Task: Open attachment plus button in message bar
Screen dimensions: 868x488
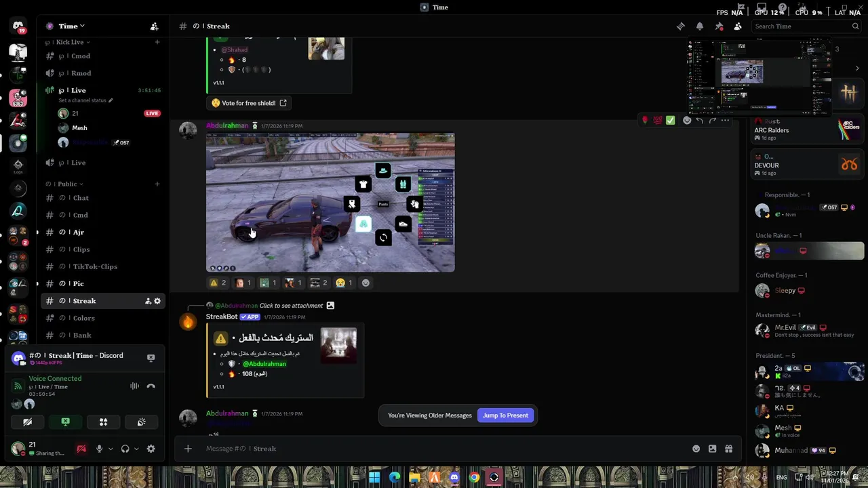Action: [x=188, y=449]
